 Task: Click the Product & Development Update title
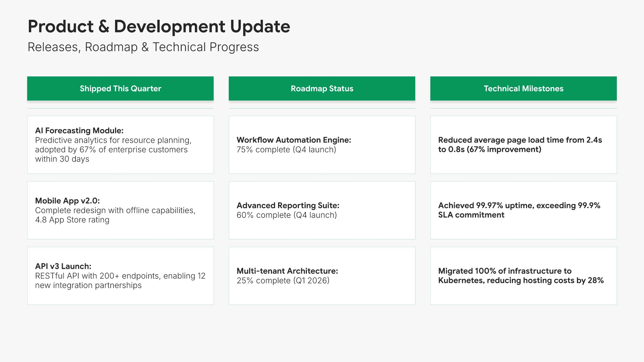pyautogui.click(x=159, y=26)
